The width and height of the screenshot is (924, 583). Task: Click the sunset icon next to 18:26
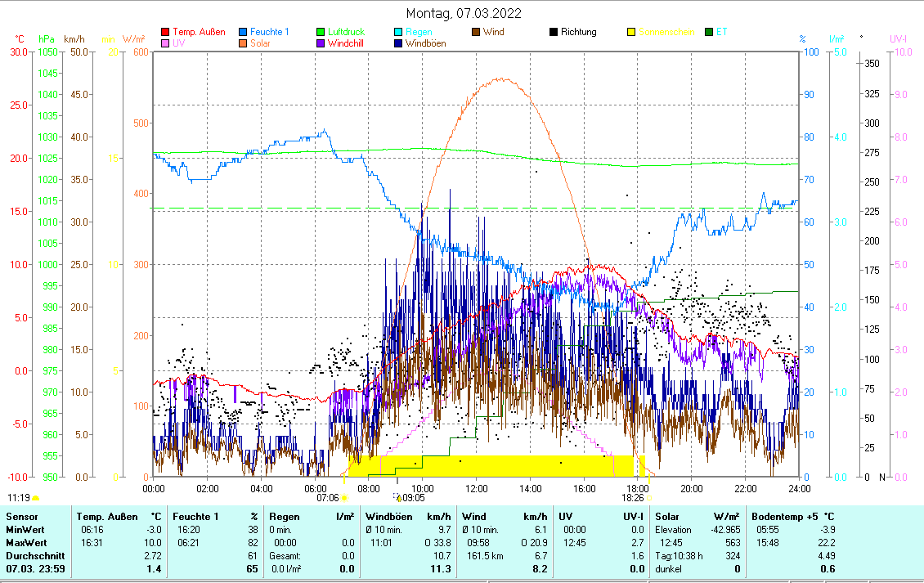click(650, 497)
